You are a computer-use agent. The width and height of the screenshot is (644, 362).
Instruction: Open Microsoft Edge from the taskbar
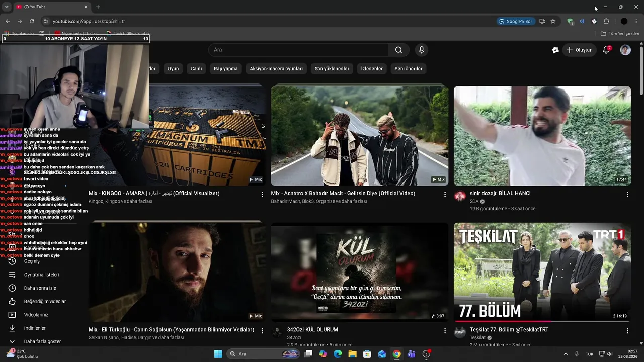pos(338,354)
